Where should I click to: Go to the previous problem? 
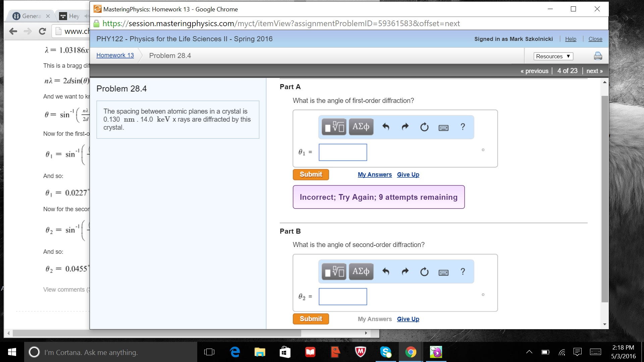(534, 71)
